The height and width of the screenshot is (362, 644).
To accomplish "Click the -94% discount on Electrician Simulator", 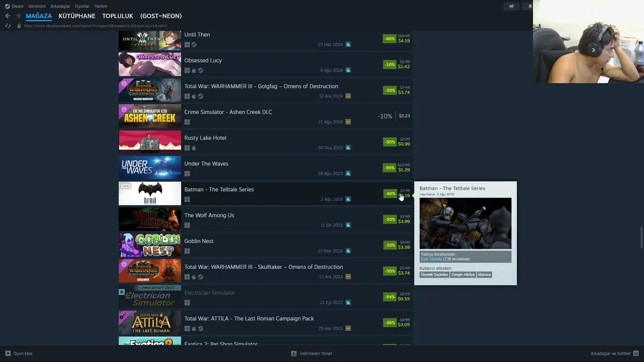I will tap(389, 297).
